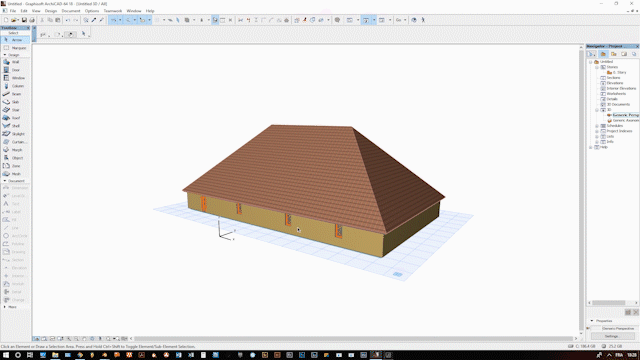Image resolution: width=640 pixels, height=360 pixels.
Task: Click the Paste icon in toolbar
Action: click(58, 20)
